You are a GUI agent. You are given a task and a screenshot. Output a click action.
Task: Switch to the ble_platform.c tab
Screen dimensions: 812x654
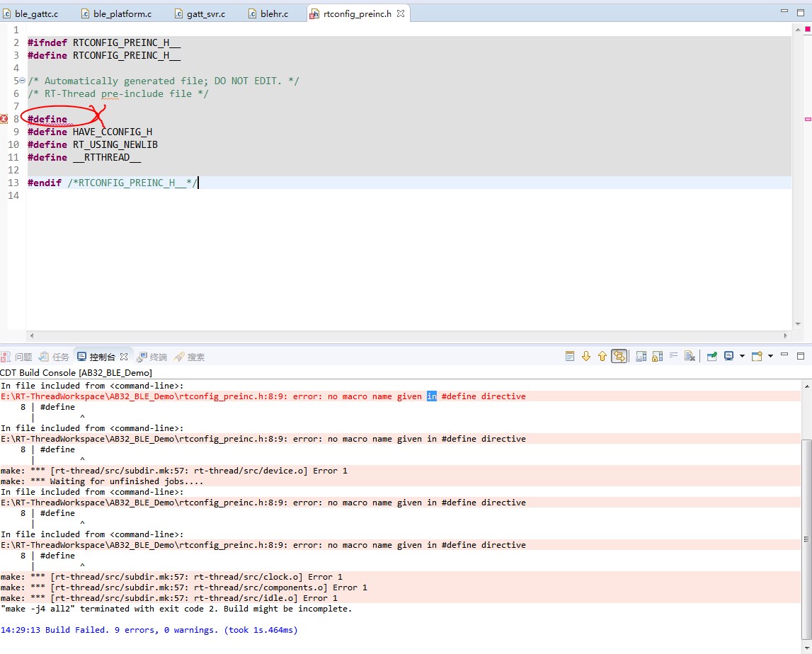coord(117,14)
